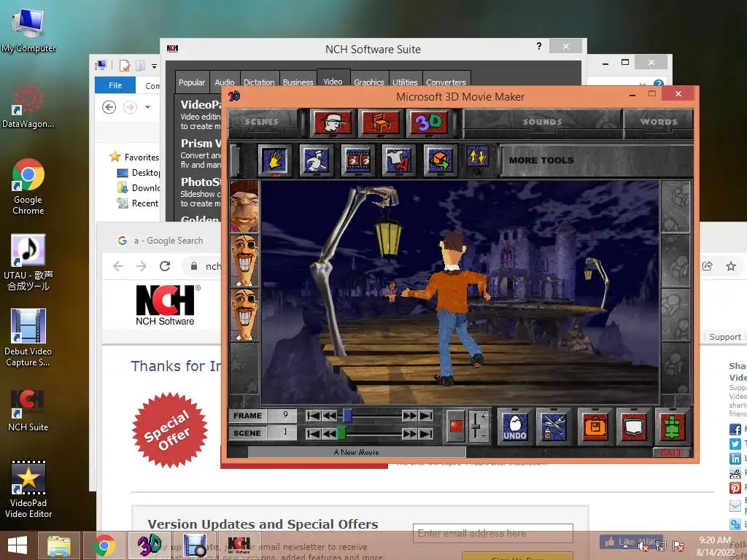Jump to last frame on the Frame slider
This screenshot has height=560, width=747.
pyautogui.click(x=426, y=416)
